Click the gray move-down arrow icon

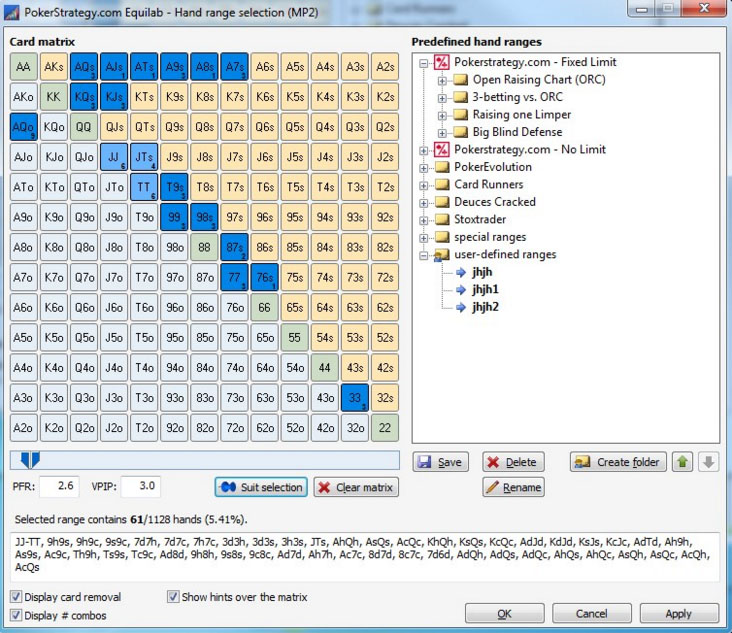708,462
